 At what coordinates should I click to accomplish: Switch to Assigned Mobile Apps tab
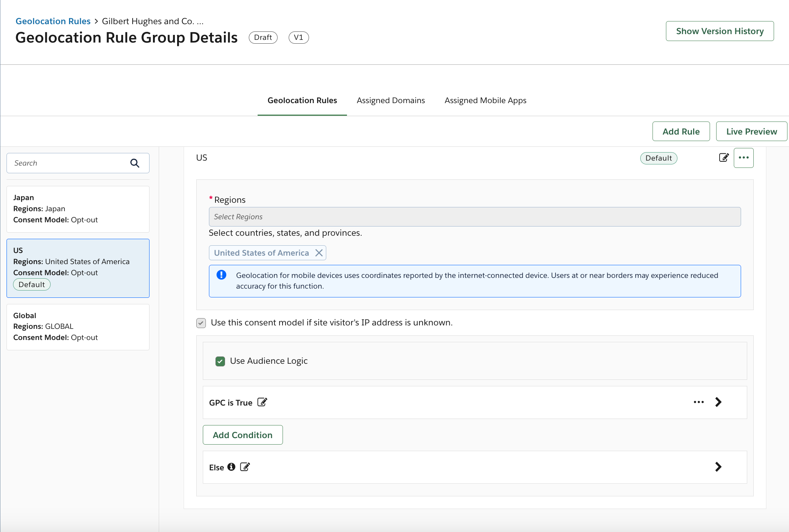pos(485,100)
